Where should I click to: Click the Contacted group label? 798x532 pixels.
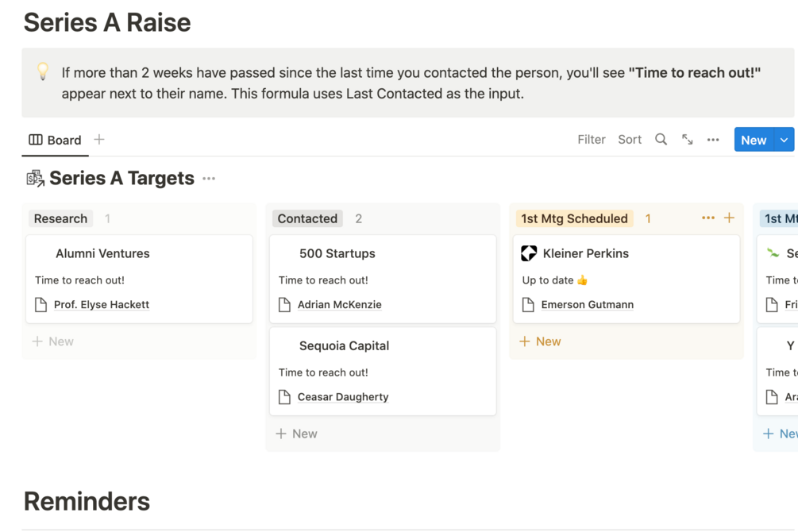(307, 218)
